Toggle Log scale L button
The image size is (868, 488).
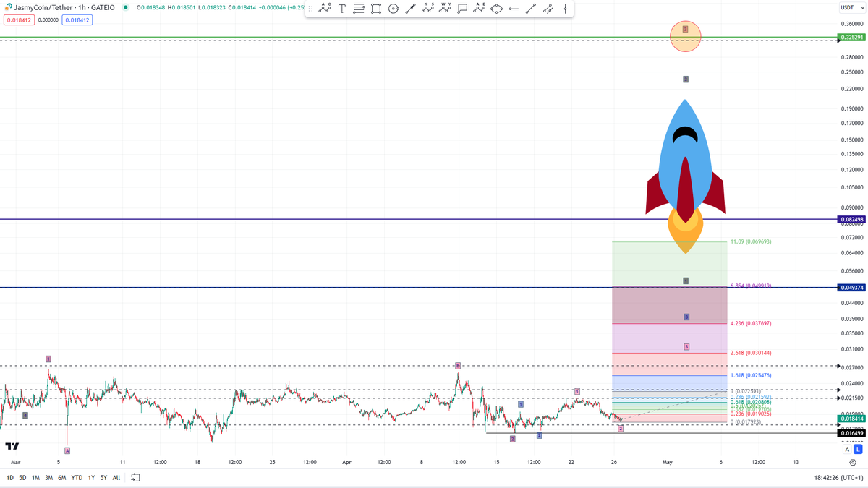tap(858, 450)
